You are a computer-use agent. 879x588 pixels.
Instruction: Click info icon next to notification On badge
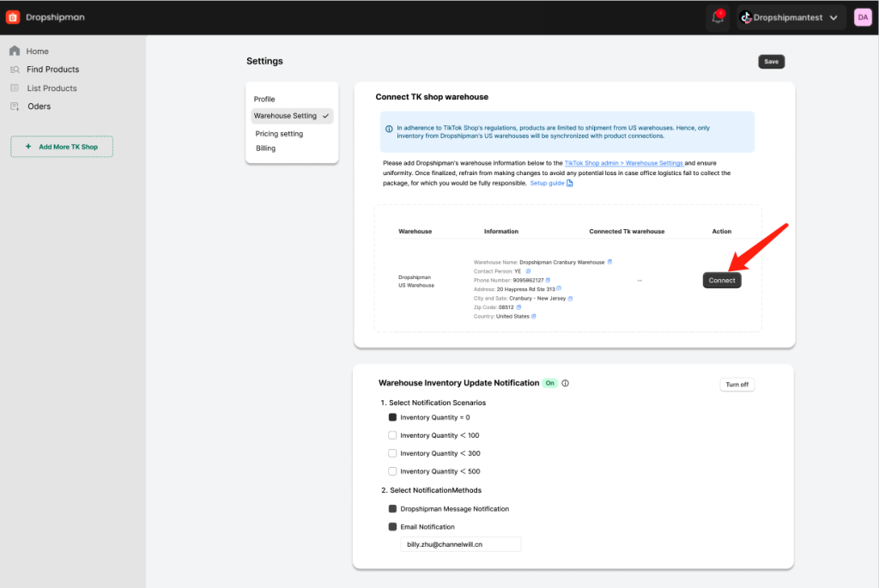point(565,384)
